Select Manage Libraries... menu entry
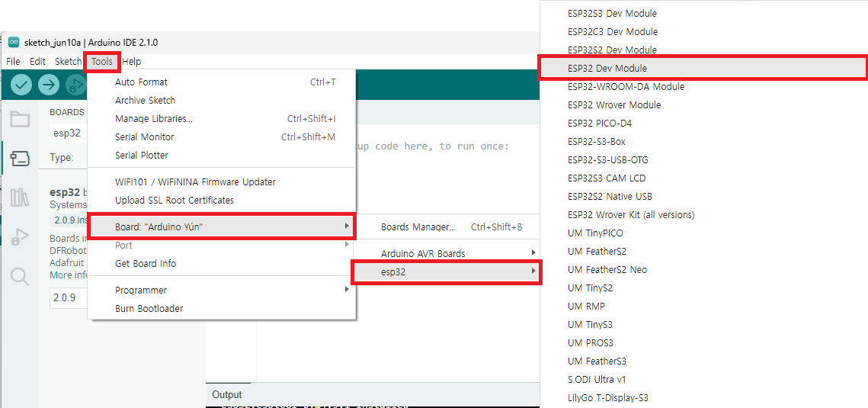868x408 pixels. tap(222, 118)
